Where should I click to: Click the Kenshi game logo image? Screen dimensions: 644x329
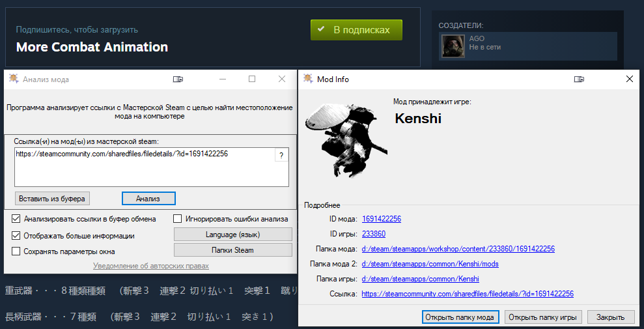coord(346,139)
